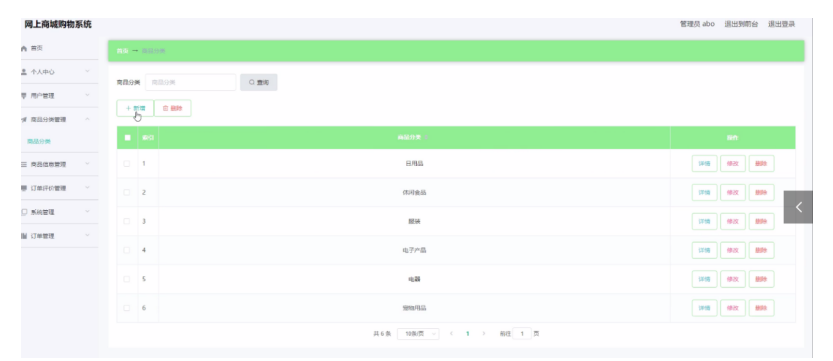The height and width of the screenshot is (361, 833).
Task: Click the 查询 search button
Action: 259,82
